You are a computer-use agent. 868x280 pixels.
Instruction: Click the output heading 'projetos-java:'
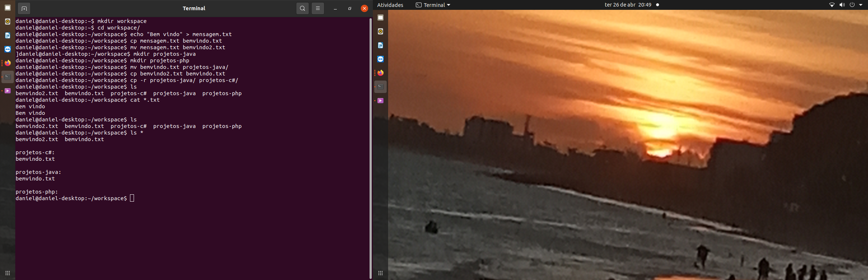[39, 172]
